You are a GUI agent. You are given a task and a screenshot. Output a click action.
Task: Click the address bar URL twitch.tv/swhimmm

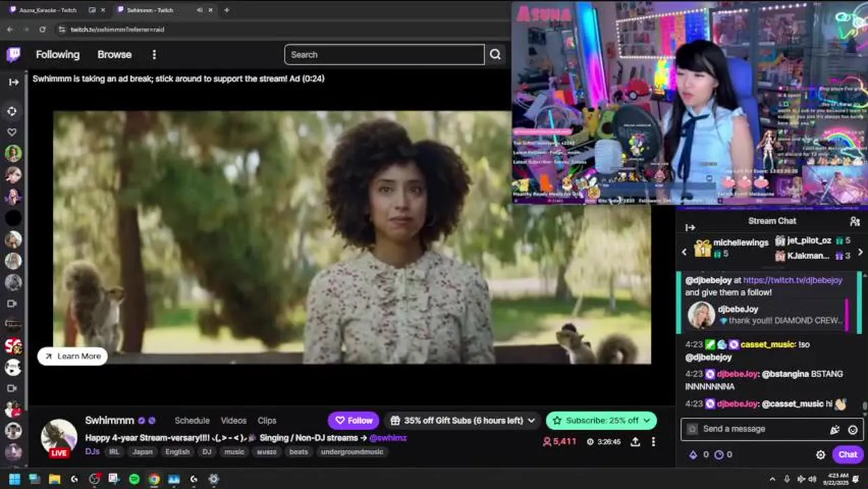click(117, 29)
